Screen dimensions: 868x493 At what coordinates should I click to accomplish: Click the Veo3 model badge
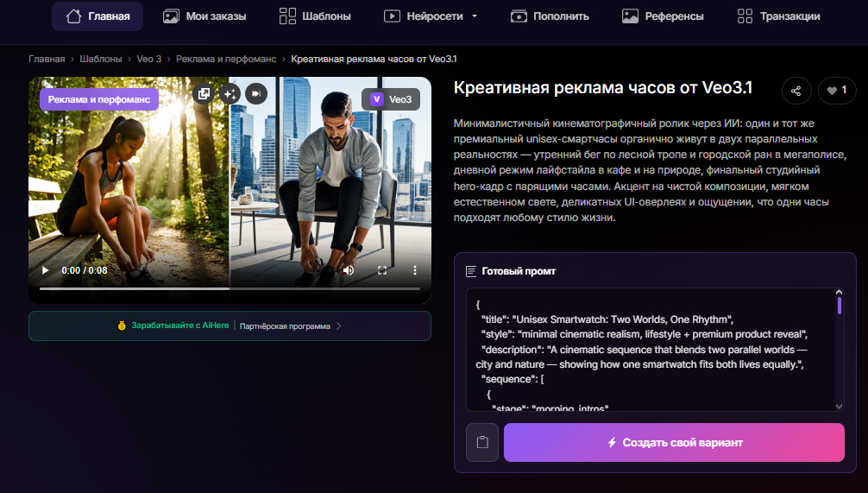click(391, 99)
